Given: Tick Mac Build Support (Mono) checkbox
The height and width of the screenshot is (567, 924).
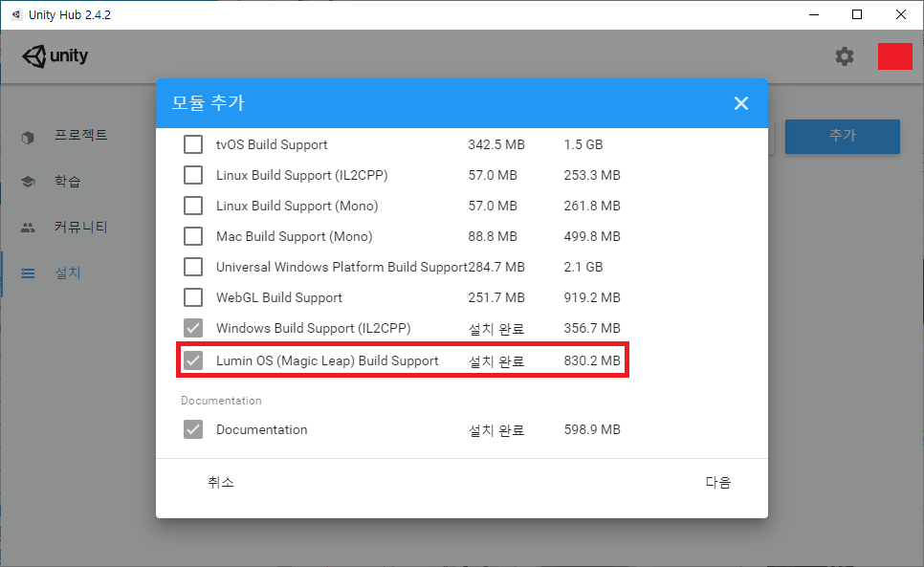Looking at the screenshot, I should tap(193, 236).
